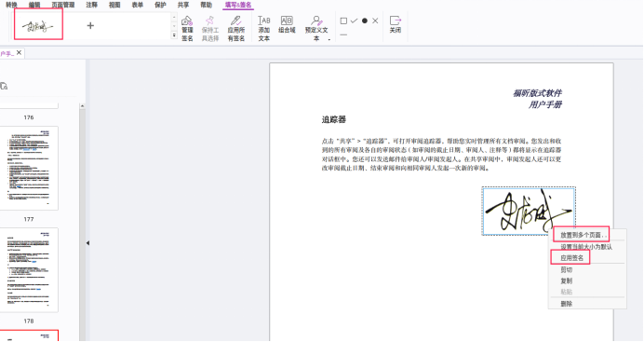Click 关闭 to exit Fill & Sign

tap(396, 24)
